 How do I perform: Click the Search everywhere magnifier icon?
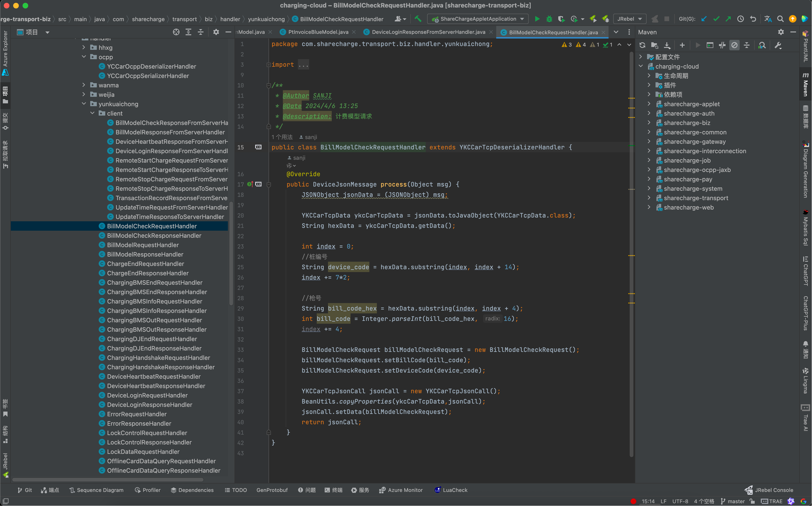[780, 19]
